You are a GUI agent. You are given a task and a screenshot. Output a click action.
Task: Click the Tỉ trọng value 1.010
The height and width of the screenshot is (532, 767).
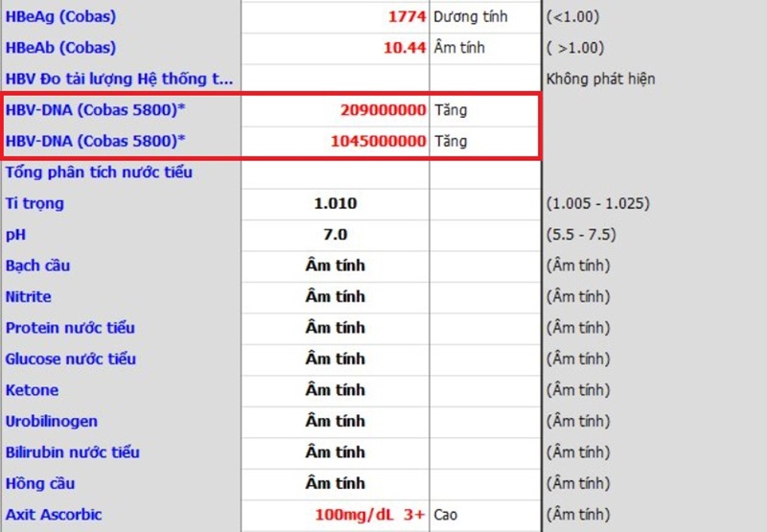pos(335,203)
